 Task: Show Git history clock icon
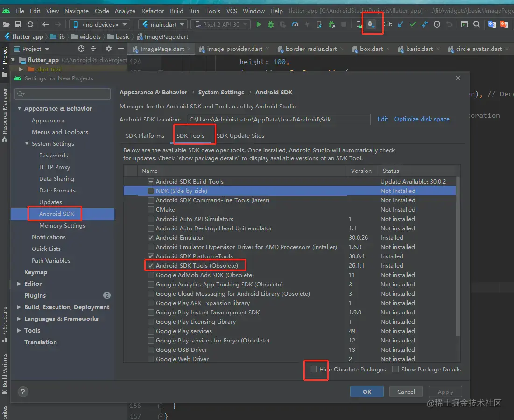pos(437,24)
